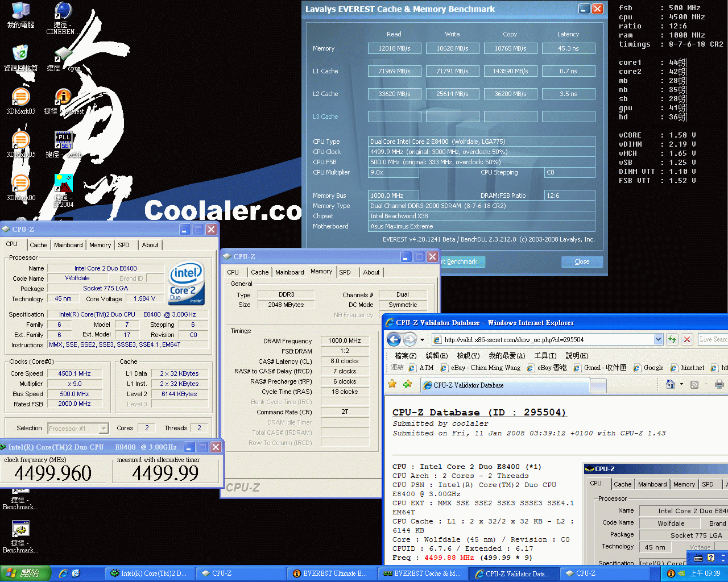Image resolution: width=728 pixels, height=582 pixels.
Task: Click the Add to Favorites icon
Action: tap(407, 384)
